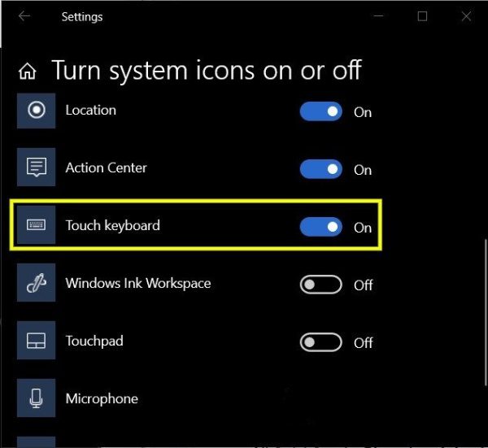Viewport: 488px width, 448px height.
Task: Click the Microphone label text
Action: (x=102, y=399)
